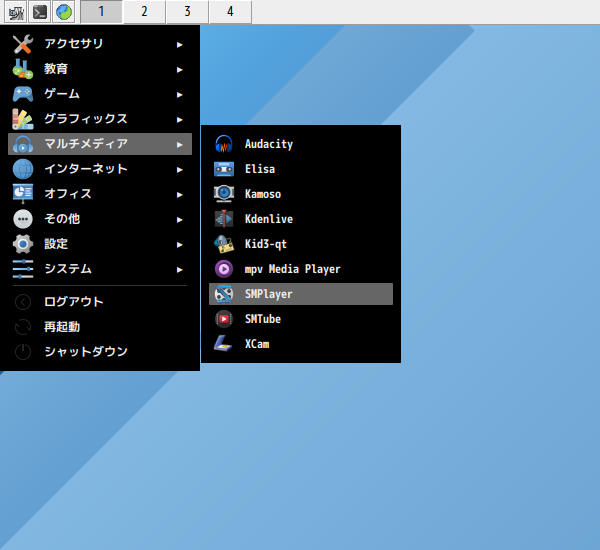Click the ログアウト arrow icon
Image resolution: width=600 pixels, height=550 pixels.
[x=23, y=302]
